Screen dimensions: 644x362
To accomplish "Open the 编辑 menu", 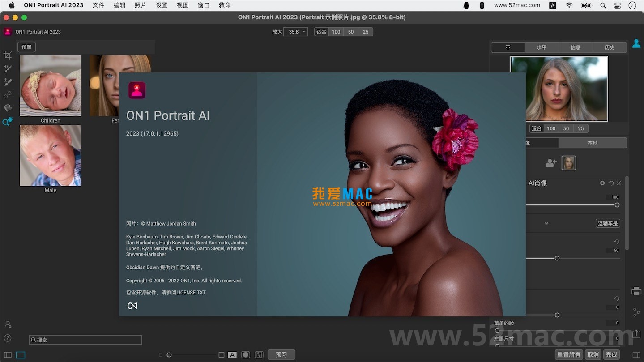I will 119,5.
